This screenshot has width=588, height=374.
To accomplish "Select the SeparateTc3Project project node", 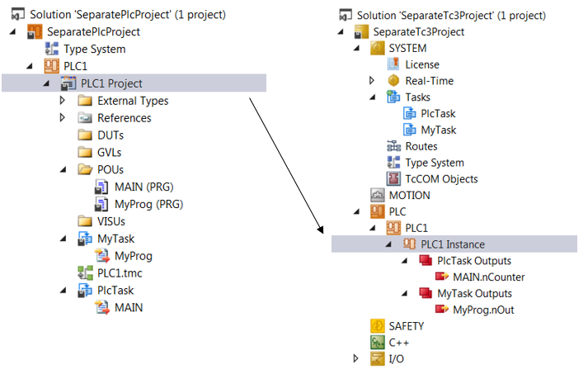I will tap(418, 32).
